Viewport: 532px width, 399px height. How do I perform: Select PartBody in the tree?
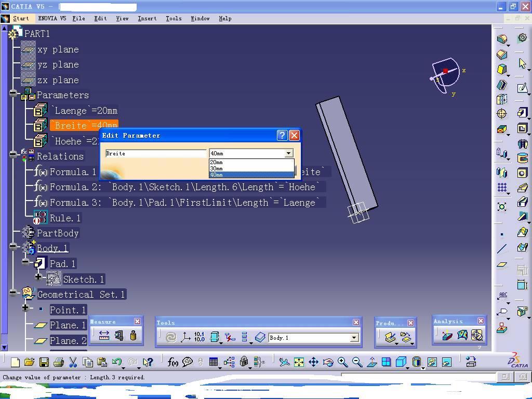(58, 233)
